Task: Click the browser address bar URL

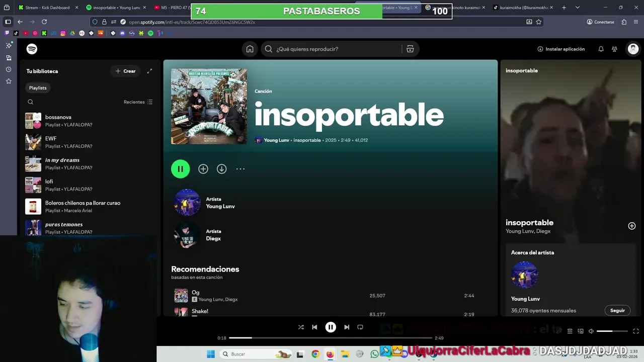Action: pyautogui.click(x=192, y=22)
